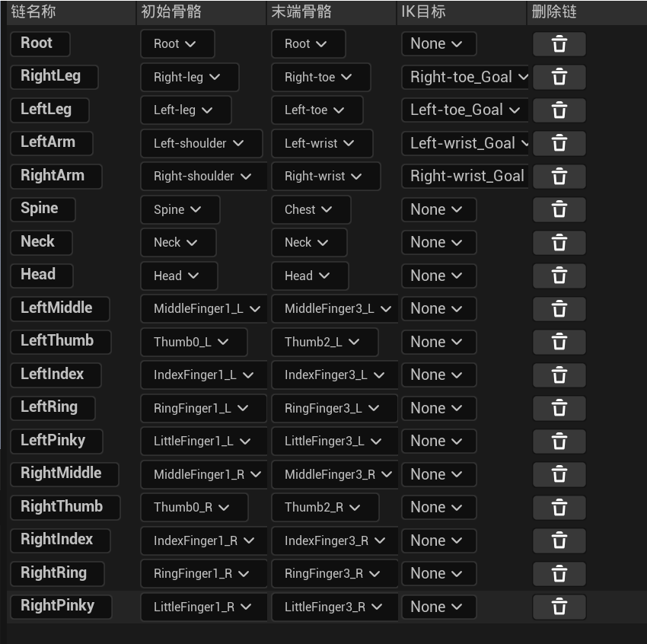
Task: Delete the LeftRing chain
Action: [x=559, y=408]
